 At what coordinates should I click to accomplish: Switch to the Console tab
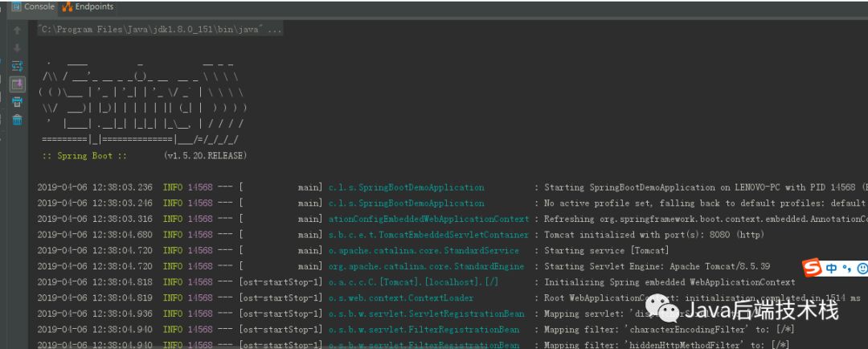pos(33,6)
